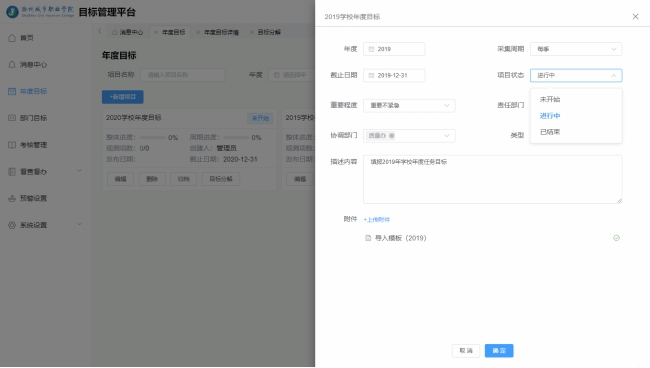This screenshot has width=650, height=368.
Task: Close the 2019学校年度目标 drawer
Action: tap(635, 17)
